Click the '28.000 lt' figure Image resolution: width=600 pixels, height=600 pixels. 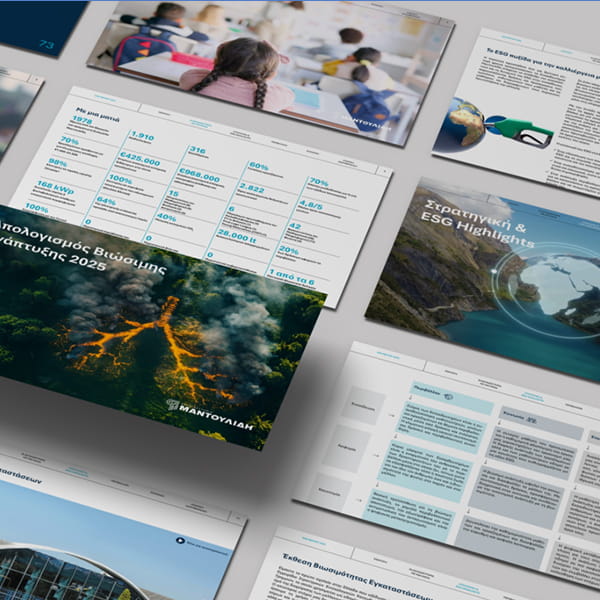[x=236, y=236]
